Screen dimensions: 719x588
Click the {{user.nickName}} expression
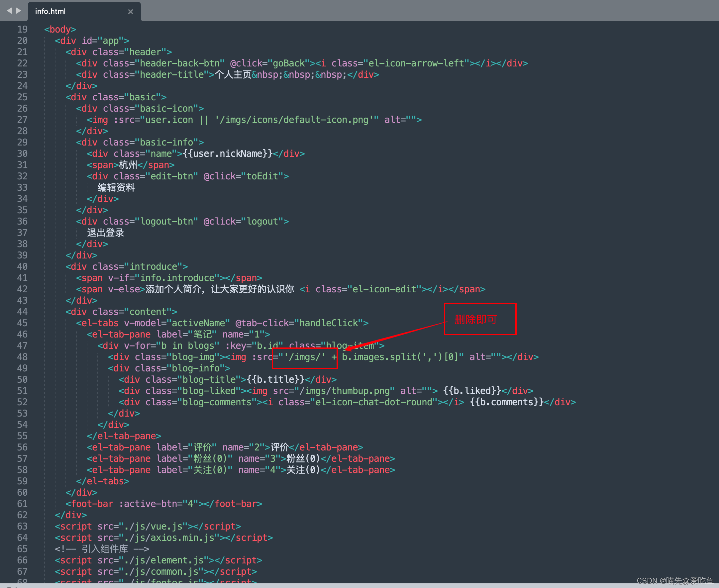pos(228,154)
